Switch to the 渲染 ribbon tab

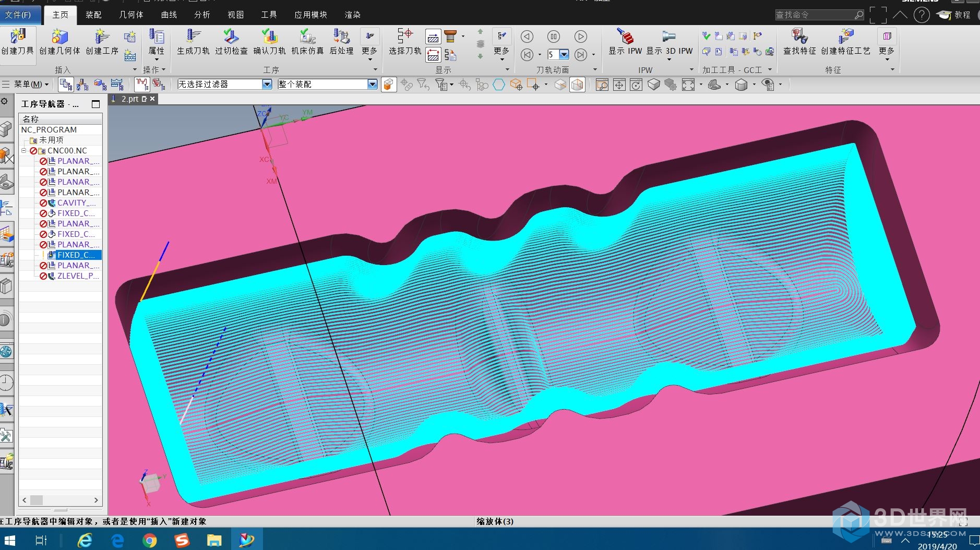353,15
